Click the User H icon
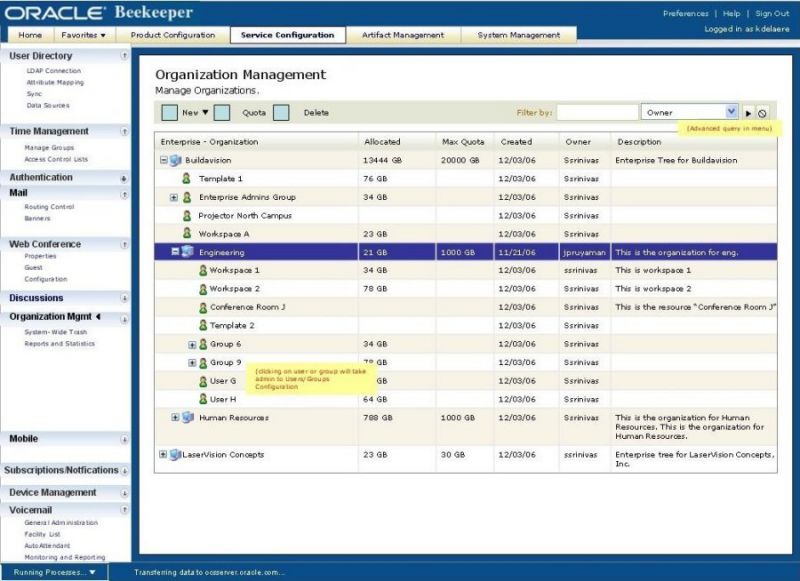800x581 pixels. click(203, 399)
